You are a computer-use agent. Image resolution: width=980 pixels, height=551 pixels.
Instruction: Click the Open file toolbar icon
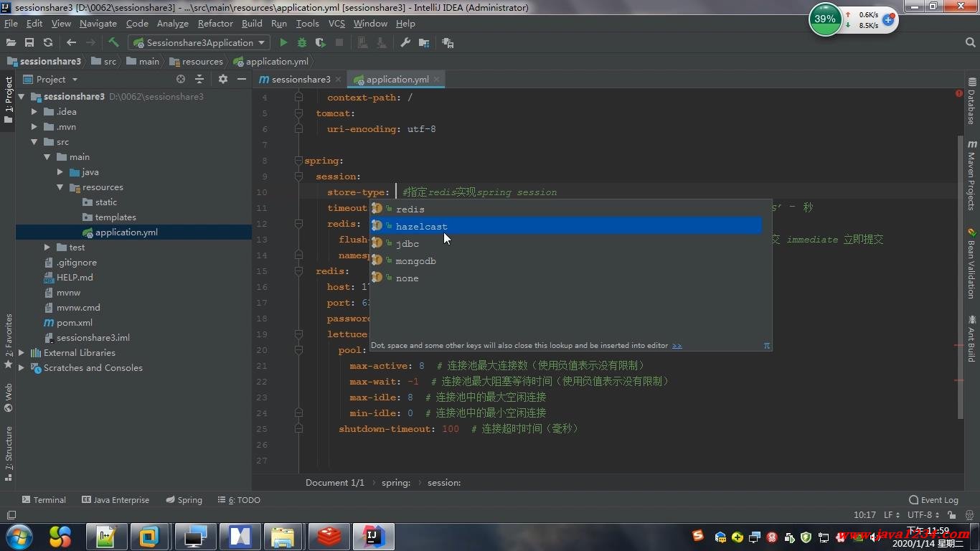tap(11, 43)
